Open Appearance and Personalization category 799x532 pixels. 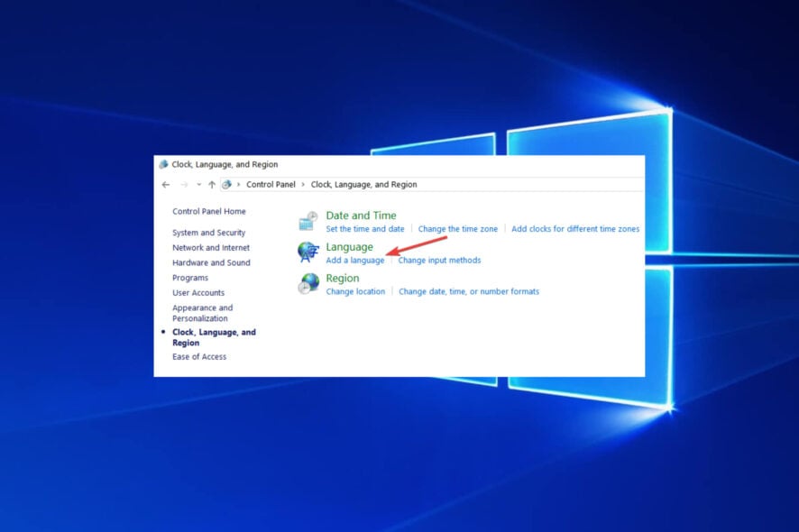pyautogui.click(x=202, y=313)
